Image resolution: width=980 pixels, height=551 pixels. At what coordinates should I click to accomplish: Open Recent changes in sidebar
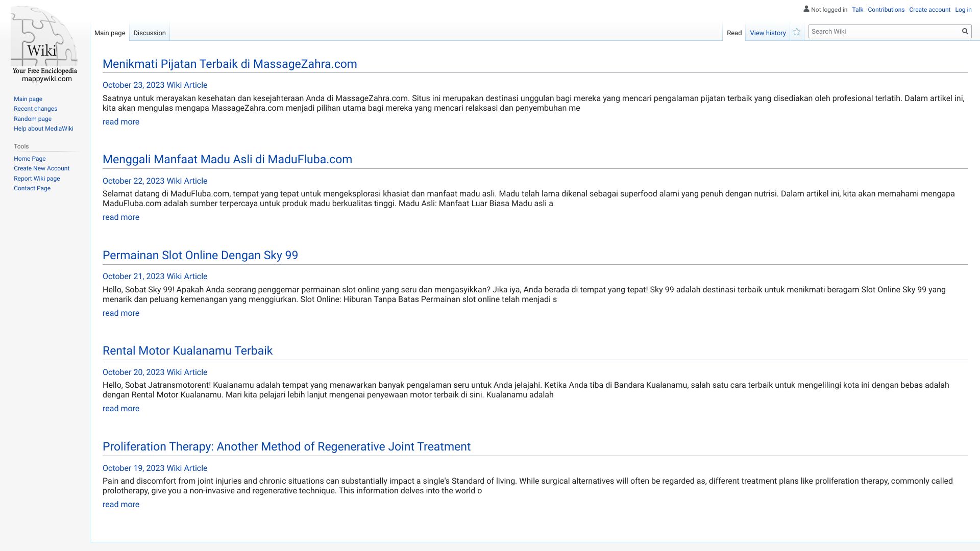coord(35,109)
